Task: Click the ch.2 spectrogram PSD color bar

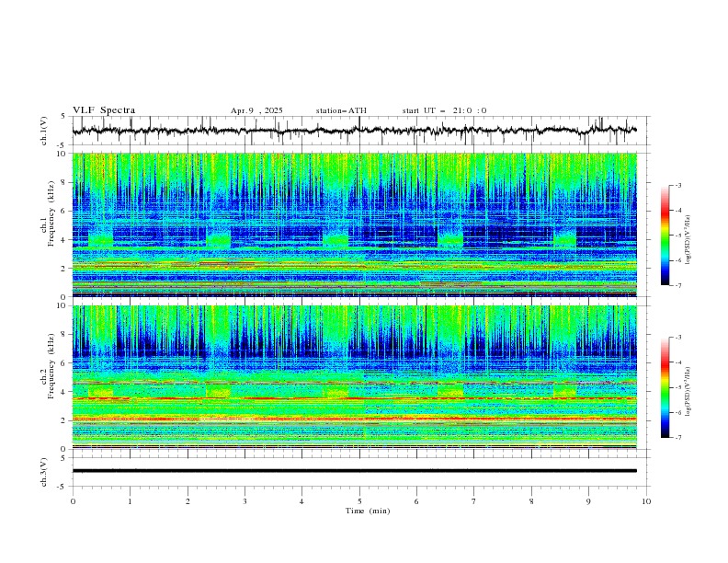Action: pyautogui.click(x=665, y=387)
